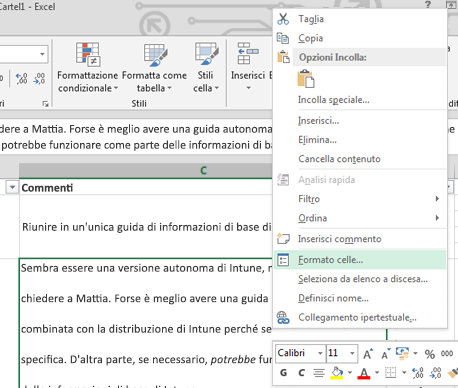The width and height of the screenshot is (458, 388).
Task: Select Copia from context menu
Action: (360, 38)
